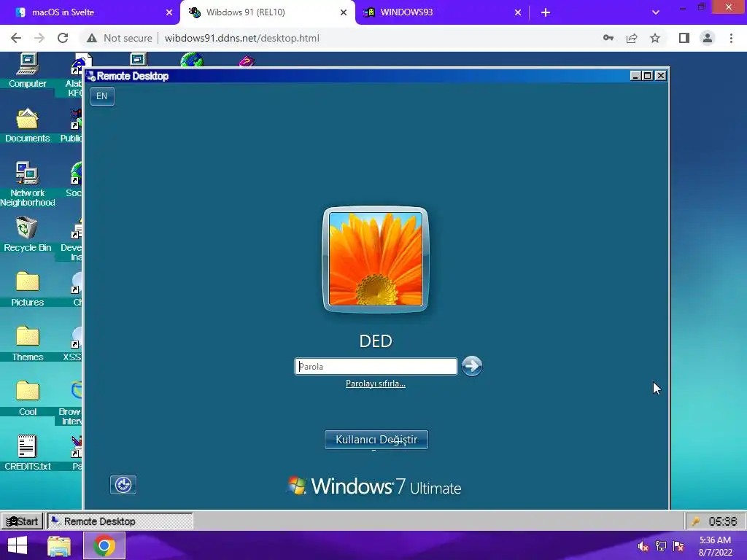The width and height of the screenshot is (747, 560).
Task: Open the Wibdows Start menu
Action: [x=23, y=521]
